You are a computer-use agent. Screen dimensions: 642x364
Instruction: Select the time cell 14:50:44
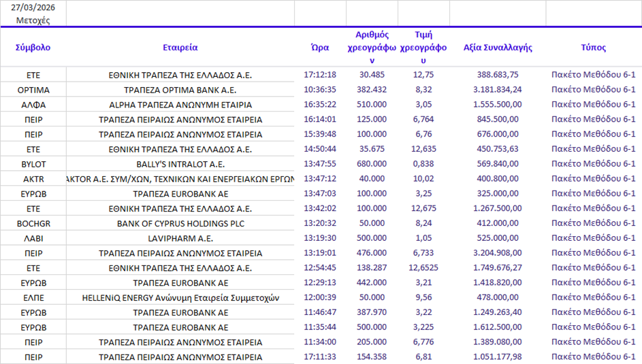pyautogui.click(x=320, y=149)
